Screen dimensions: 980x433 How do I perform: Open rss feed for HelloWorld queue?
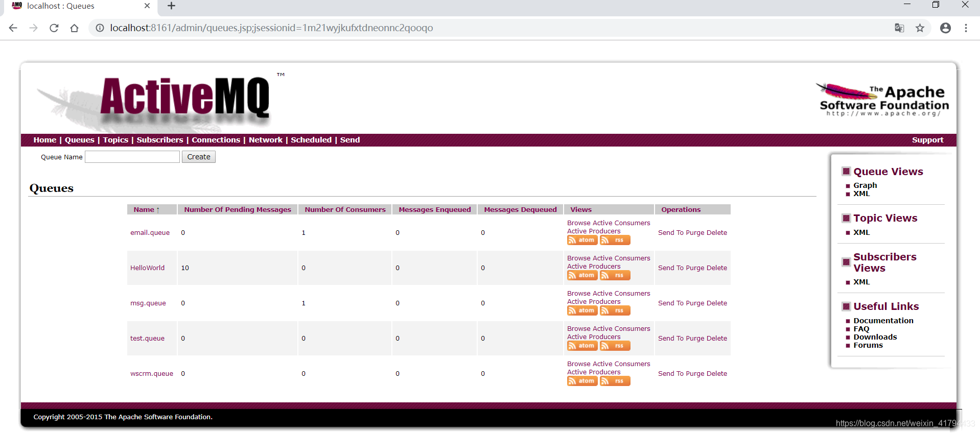[x=615, y=275]
